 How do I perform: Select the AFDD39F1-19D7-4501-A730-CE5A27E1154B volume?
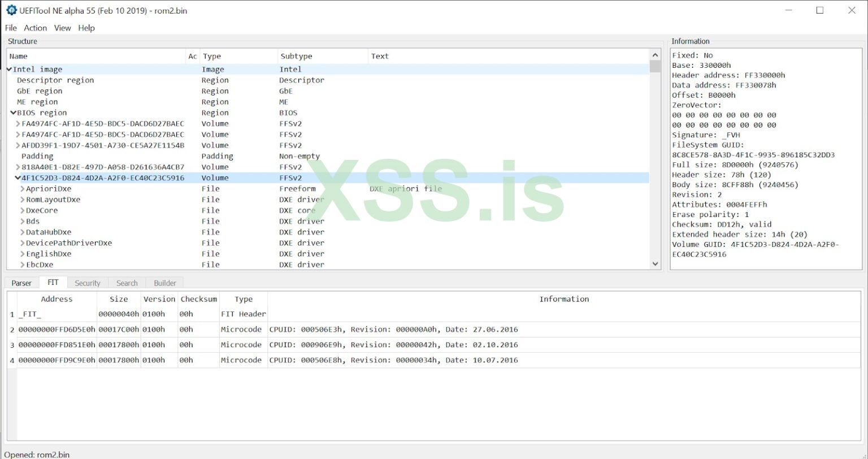(103, 146)
